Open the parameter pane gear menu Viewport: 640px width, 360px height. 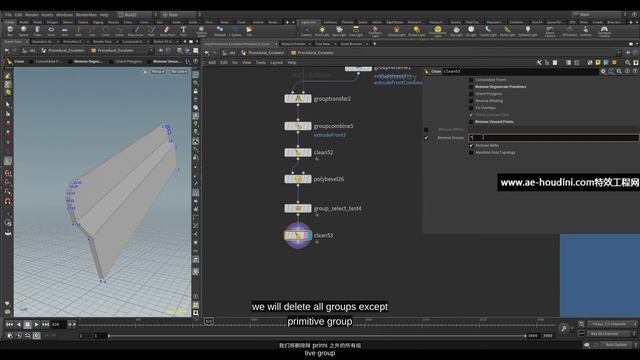click(x=603, y=71)
